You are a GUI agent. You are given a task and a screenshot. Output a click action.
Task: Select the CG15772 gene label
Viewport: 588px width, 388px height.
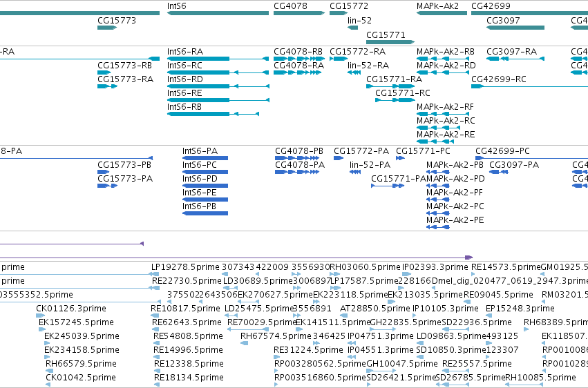pos(349,6)
